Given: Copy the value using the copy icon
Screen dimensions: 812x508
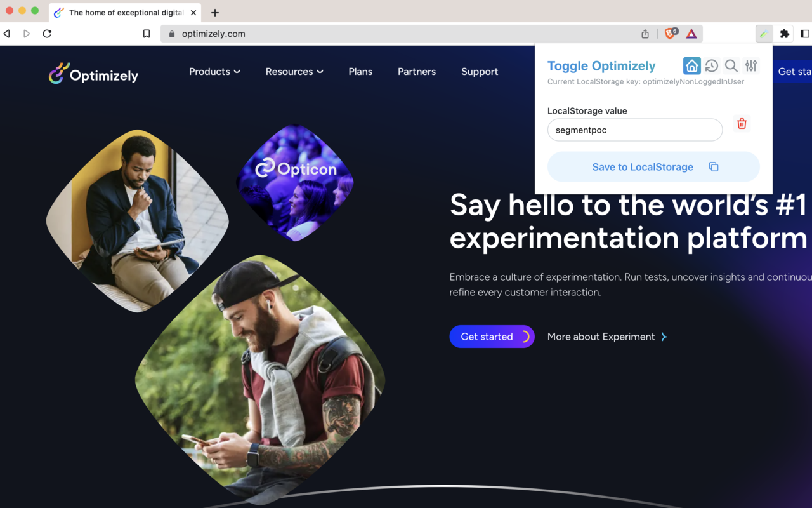Looking at the screenshot, I should click(x=714, y=166).
